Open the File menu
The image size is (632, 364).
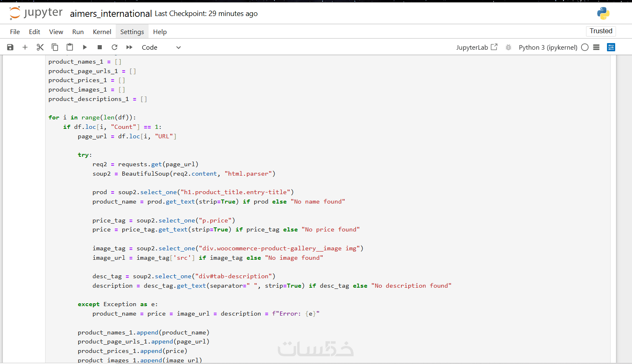15,32
